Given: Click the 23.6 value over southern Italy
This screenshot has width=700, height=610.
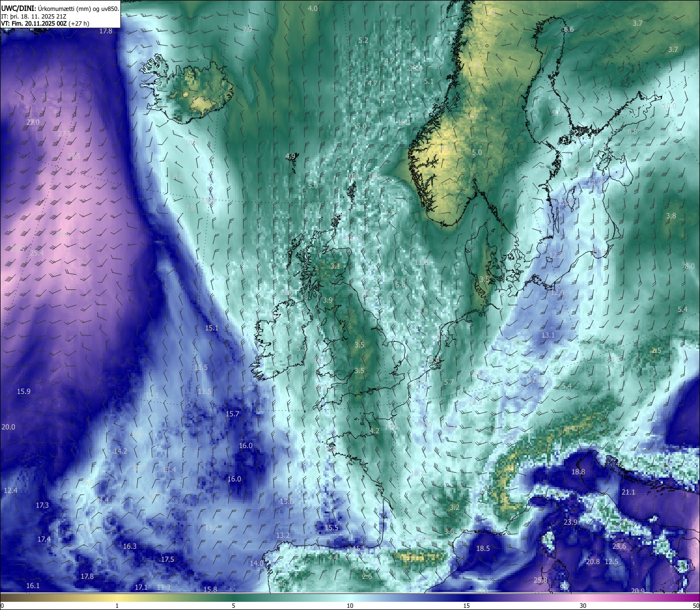Looking at the screenshot, I should [619, 546].
